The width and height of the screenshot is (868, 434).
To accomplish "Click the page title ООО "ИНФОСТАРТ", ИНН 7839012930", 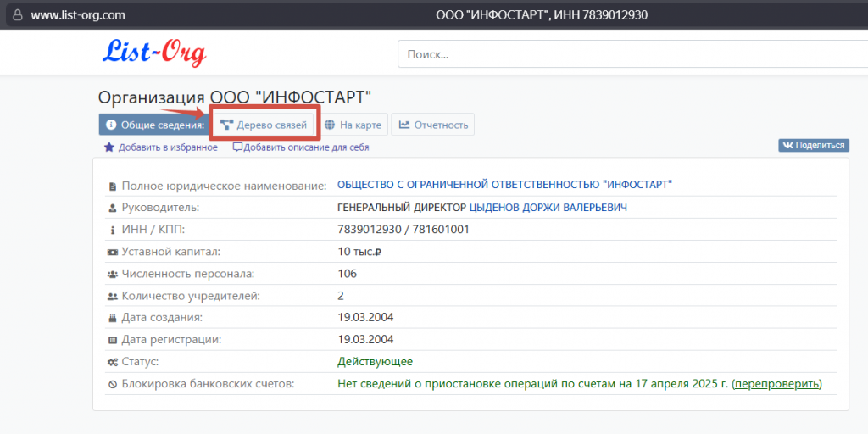I will point(542,15).
